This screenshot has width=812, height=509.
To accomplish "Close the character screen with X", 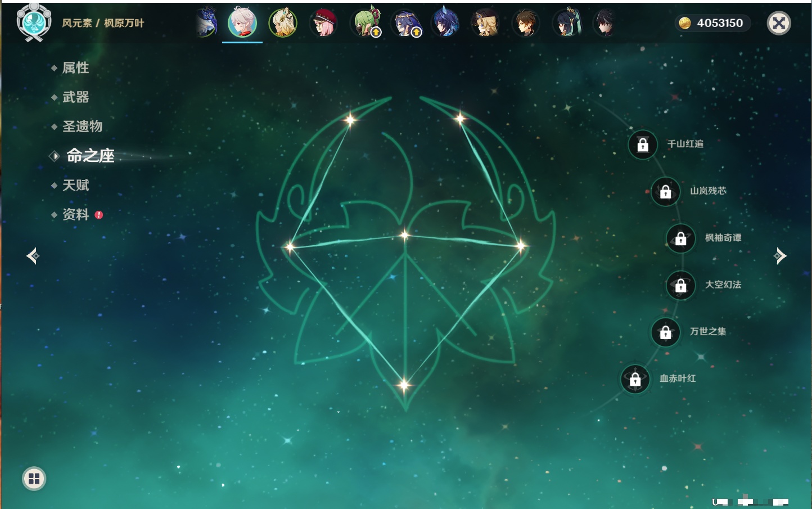I will pos(779,23).
